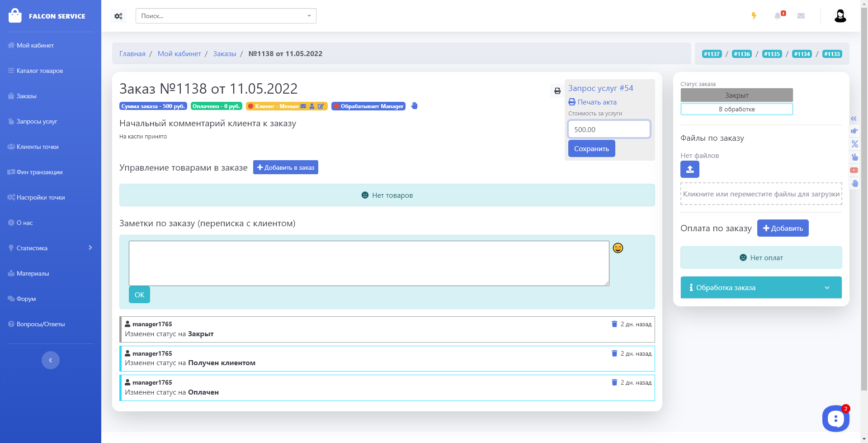This screenshot has height=443, width=868.
Task: Collapse the left sidebar with arrow button
Action: tap(51, 360)
